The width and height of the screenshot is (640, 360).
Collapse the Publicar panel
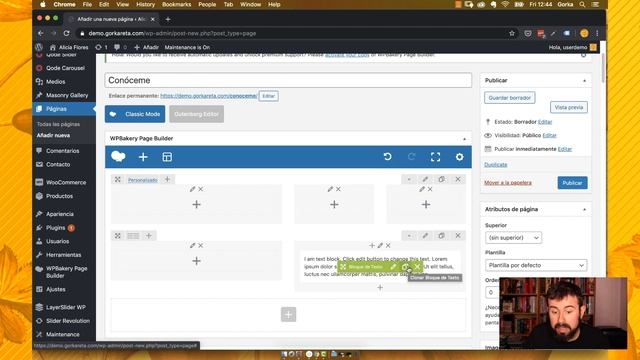pyautogui.click(x=584, y=81)
